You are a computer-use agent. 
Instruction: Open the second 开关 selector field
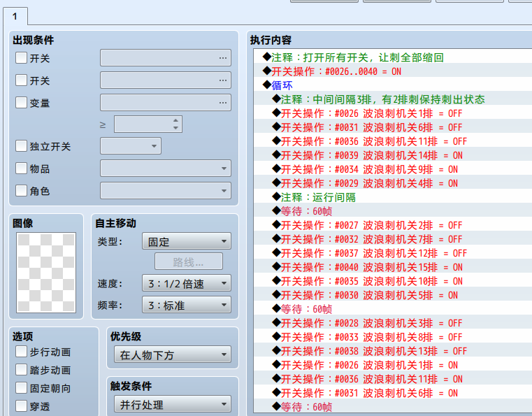point(166,80)
